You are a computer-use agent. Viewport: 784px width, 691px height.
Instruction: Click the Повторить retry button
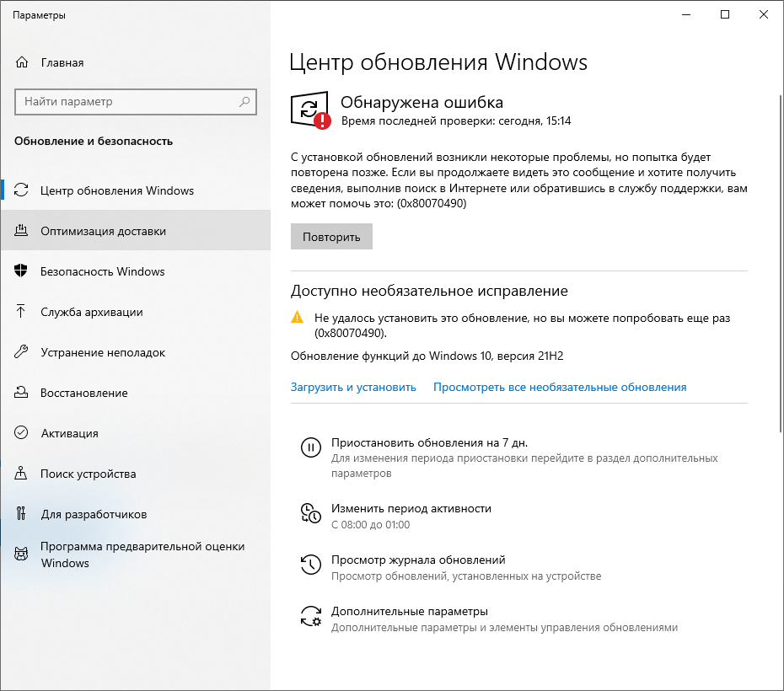coord(331,236)
